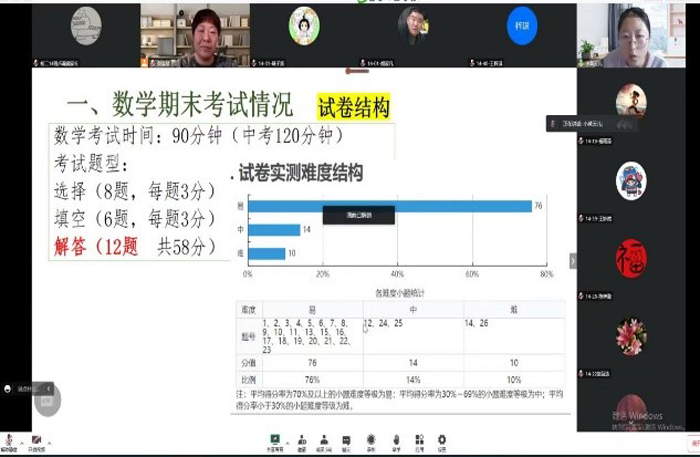This screenshot has width=700, height=457.
Task: Click the table cell with questions 14, 26
Action: [x=514, y=336]
